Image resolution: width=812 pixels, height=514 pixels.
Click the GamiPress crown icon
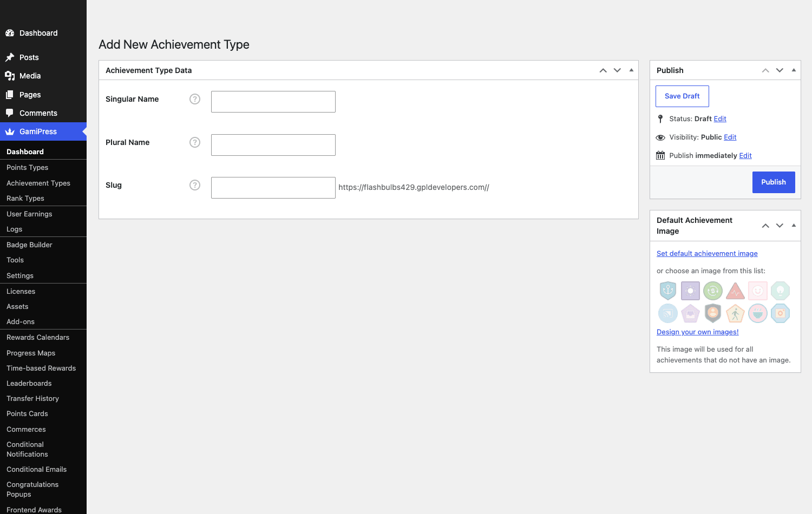pyautogui.click(x=10, y=131)
